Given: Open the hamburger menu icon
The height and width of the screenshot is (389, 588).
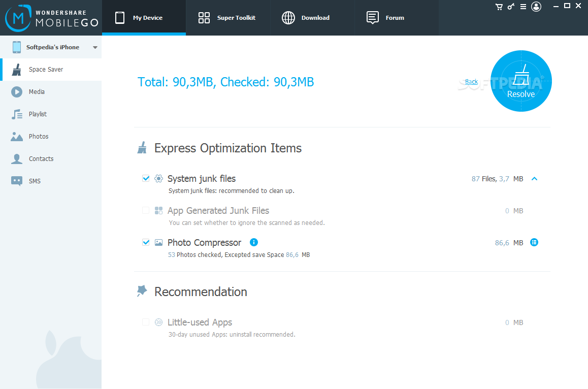Looking at the screenshot, I should (523, 7).
